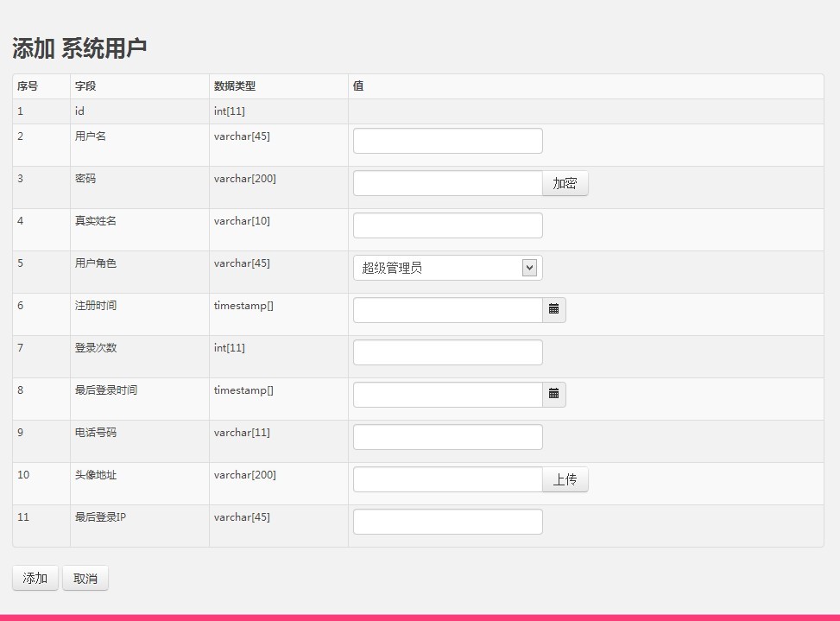Viewport: 840px width, 621px height.
Task: Click the 注册时间 date input
Action: coord(447,310)
